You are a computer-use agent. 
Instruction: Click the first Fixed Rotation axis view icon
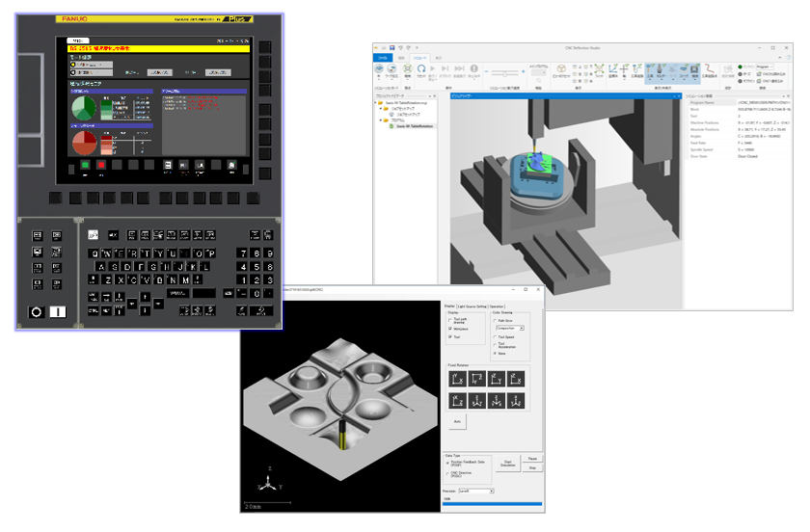pyautogui.click(x=455, y=379)
